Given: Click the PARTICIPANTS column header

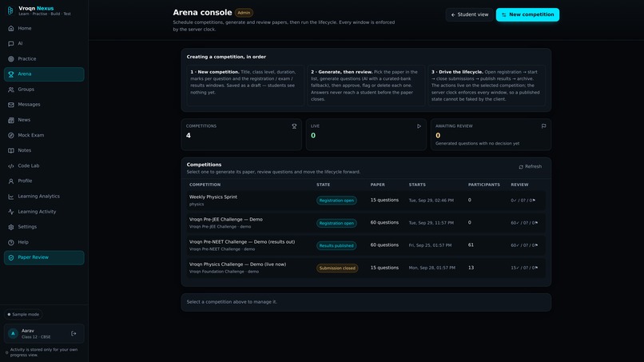Looking at the screenshot, I should [x=484, y=185].
